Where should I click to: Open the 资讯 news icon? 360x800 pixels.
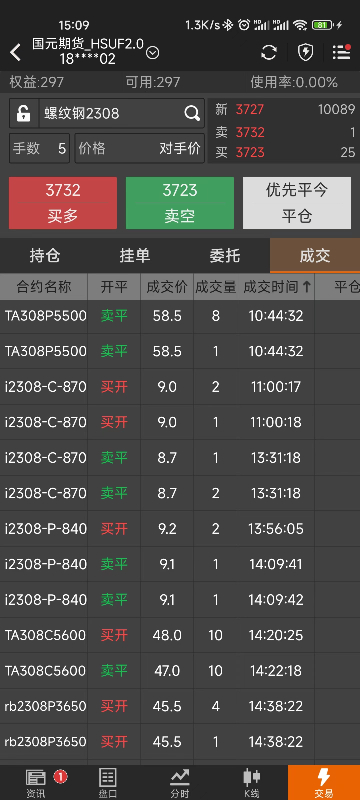(x=36, y=783)
